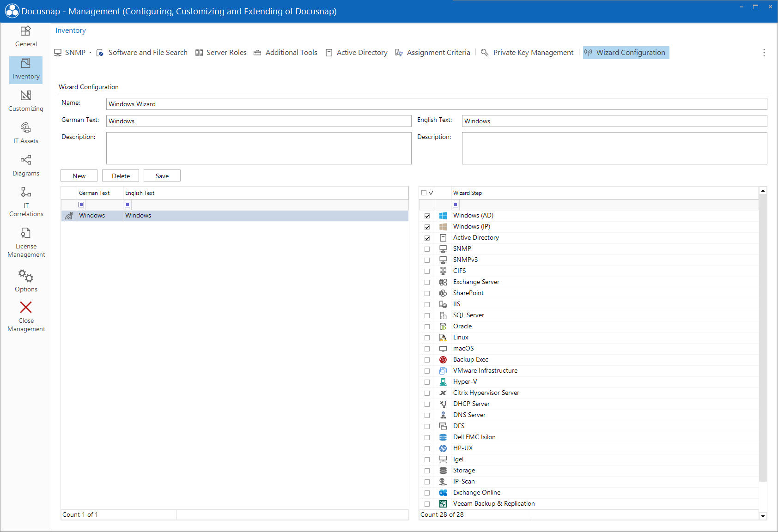Click the Backup Exec red icon
This screenshot has width=778, height=532.
pyautogui.click(x=443, y=360)
